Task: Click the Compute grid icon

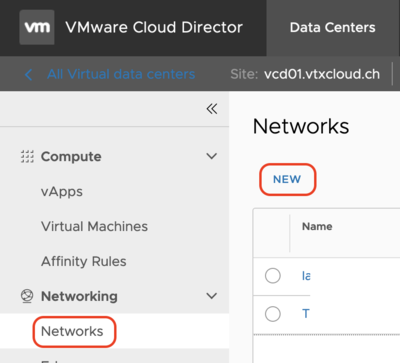Action: point(27,156)
